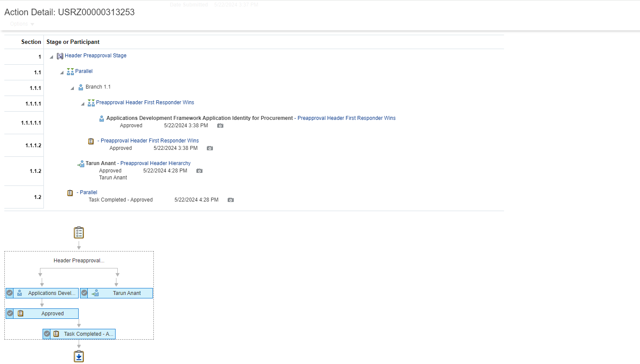Click the Section column header
Screen dimensions: 640x364
[31, 42]
